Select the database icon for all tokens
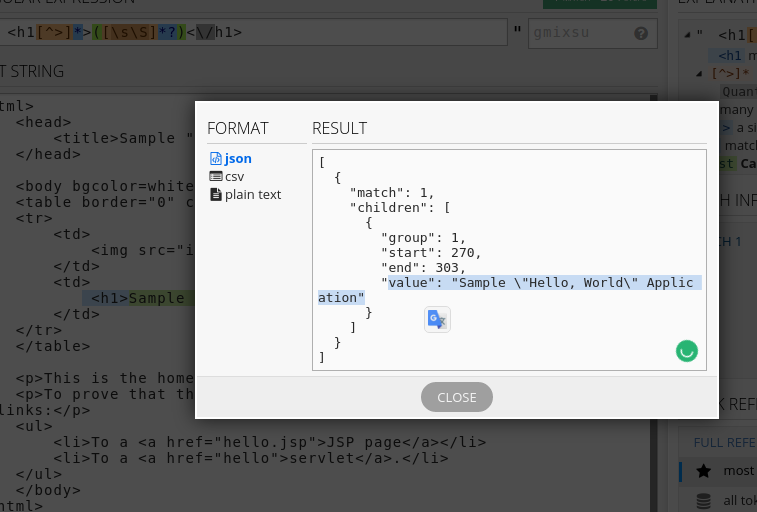 point(703,500)
